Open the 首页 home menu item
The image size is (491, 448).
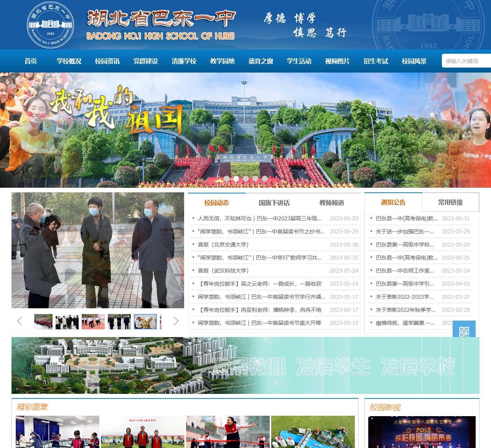31,61
